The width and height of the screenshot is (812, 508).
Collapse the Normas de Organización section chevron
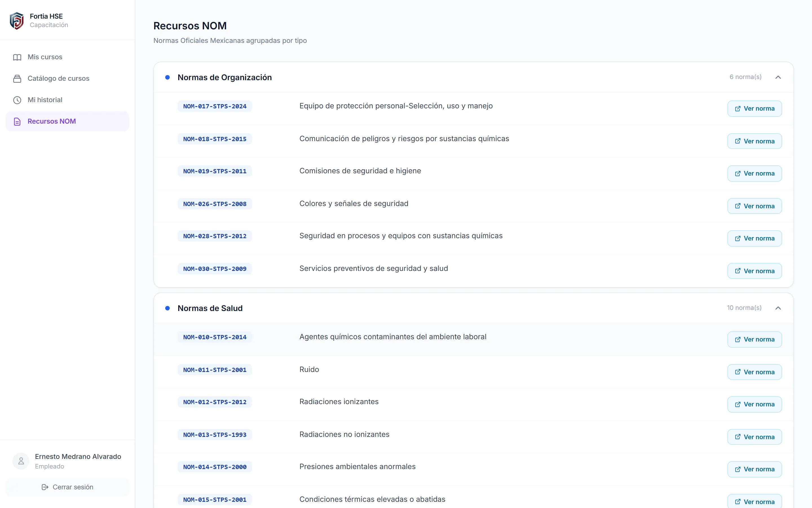click(778, 77)
